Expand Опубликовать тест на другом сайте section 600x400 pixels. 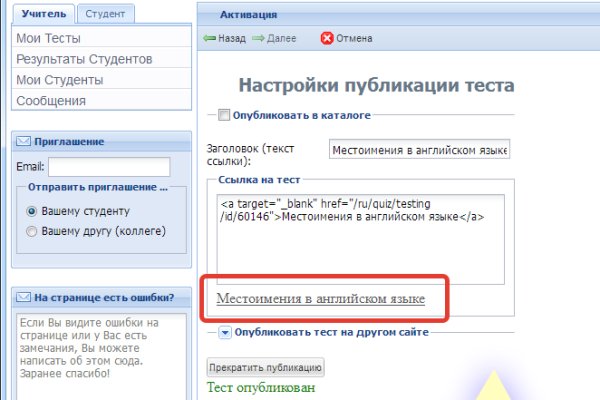(224, 332)
